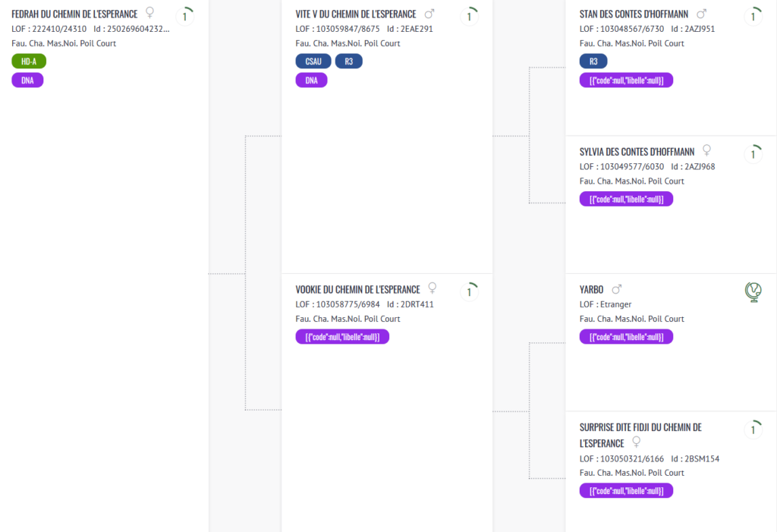Click the green HD-A badge
The image size is (777, 532).
[x=29, y=61]
